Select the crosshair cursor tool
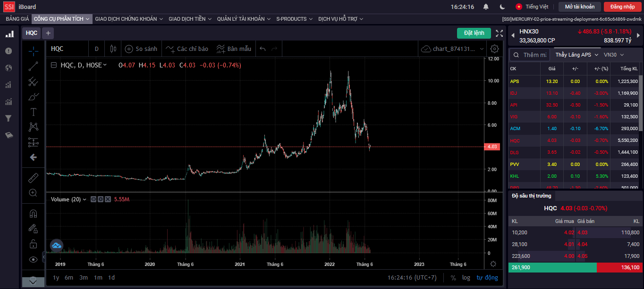This screenshot has height=289, width=644. click(33, 51)
